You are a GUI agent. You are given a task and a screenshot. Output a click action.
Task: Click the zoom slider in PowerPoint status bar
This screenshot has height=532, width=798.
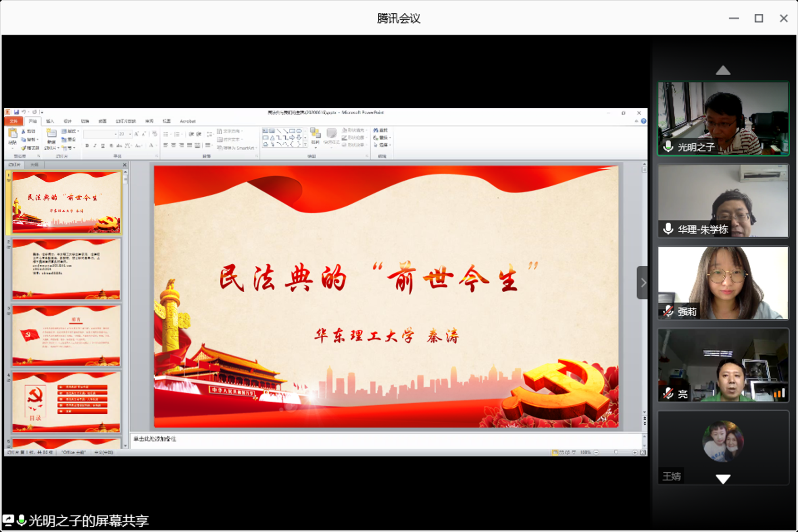[x=616, y=453]
